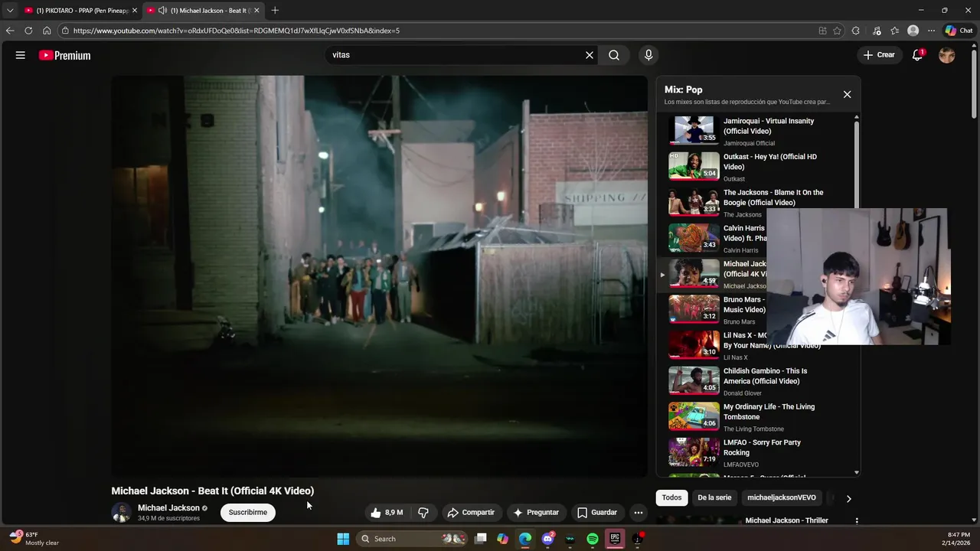Image resolution: width=980 pixels, height=551 pixels.
Task: Open the media control music icon
Action: pos(876,31)
